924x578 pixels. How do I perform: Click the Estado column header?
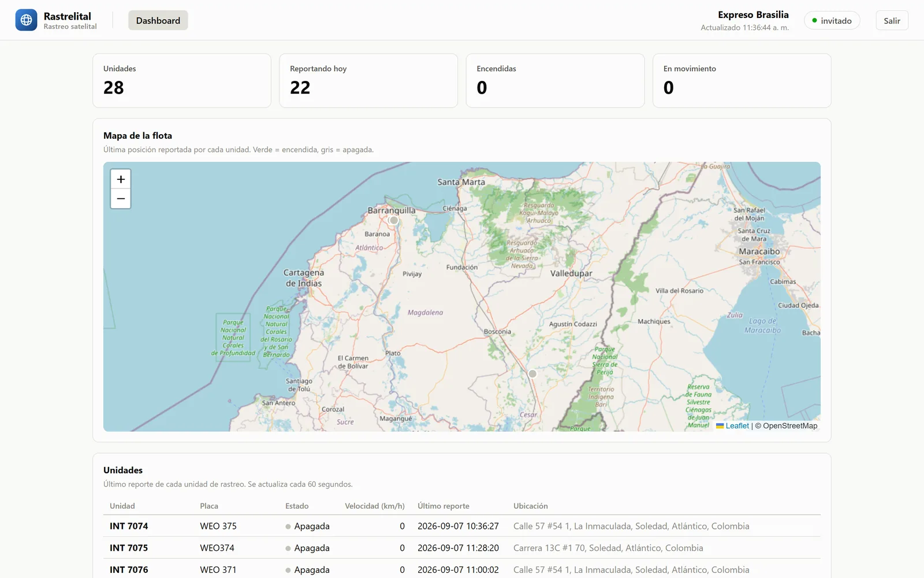[x=297, y=506]
